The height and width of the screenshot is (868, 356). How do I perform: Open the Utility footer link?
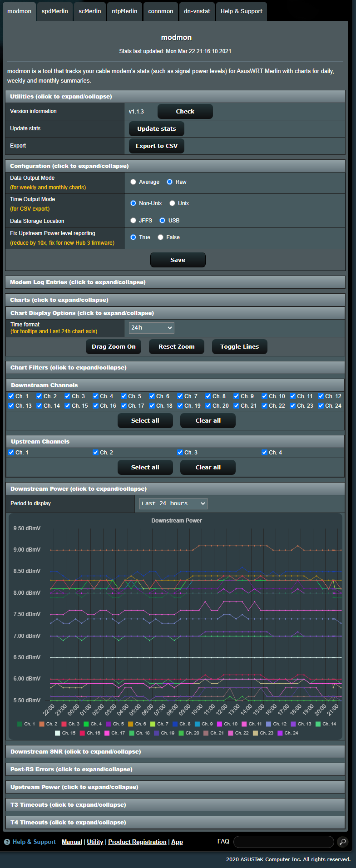[95, 842]
